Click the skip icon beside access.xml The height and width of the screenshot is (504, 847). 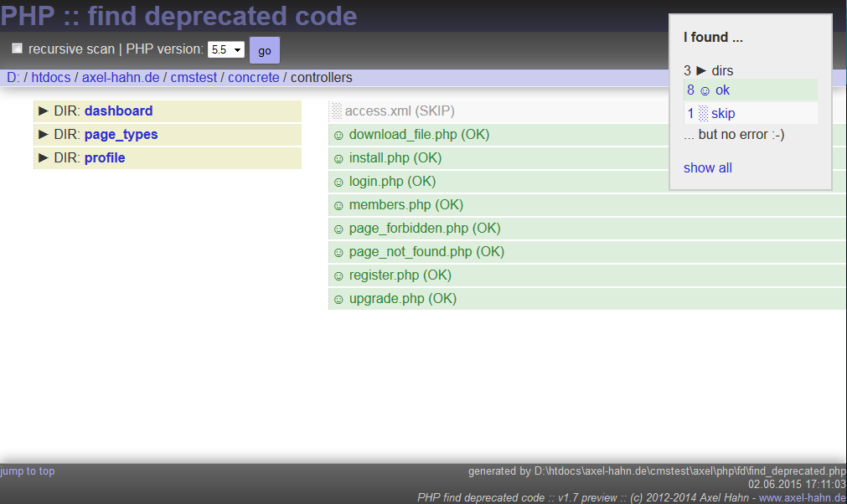pos(337,111)
